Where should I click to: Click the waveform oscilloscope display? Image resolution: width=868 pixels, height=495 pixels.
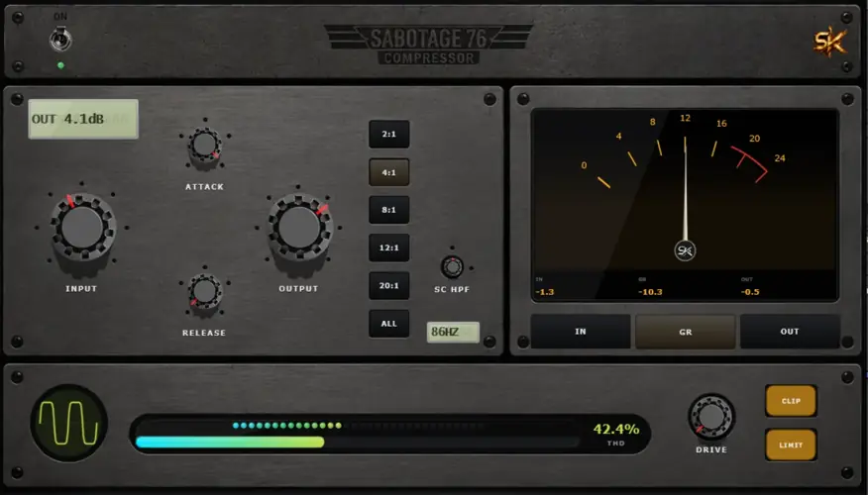[69, 424]
